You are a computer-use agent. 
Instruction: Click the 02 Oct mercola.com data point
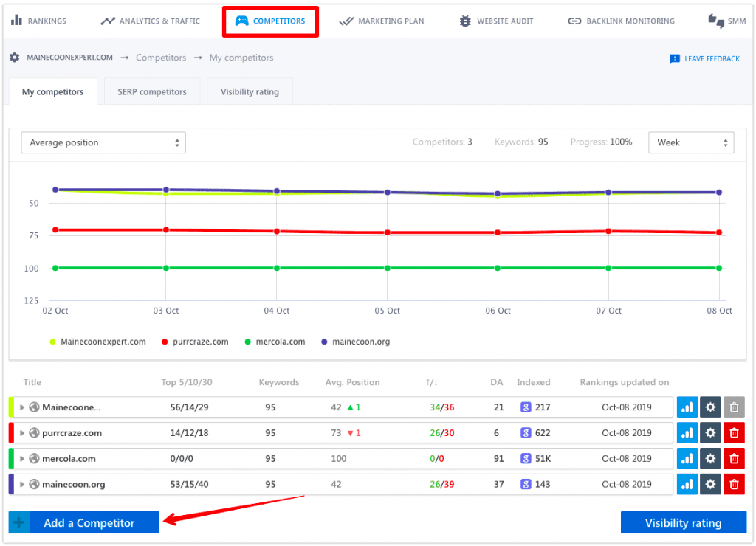coord(55,268)
